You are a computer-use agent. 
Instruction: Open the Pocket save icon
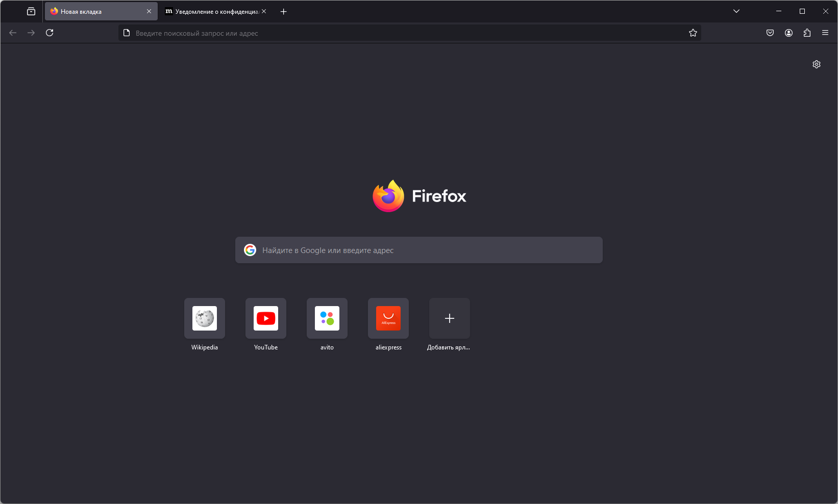(770, 33)
